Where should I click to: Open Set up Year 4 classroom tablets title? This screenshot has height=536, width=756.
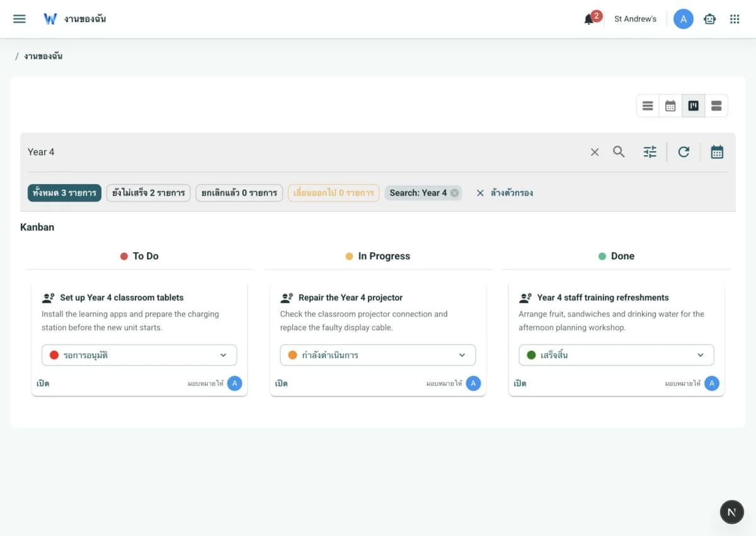coord(122,298)
